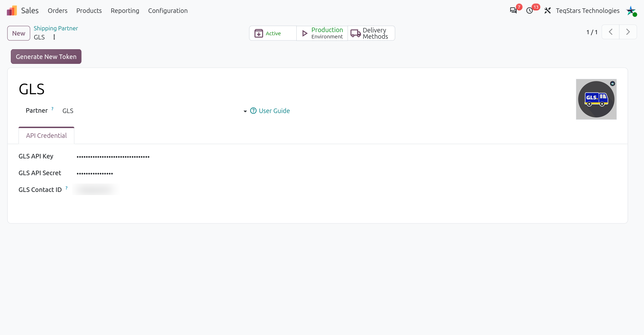644x335 pixels.
Task: Open the Configuration menu
Action: pos(168,10)
